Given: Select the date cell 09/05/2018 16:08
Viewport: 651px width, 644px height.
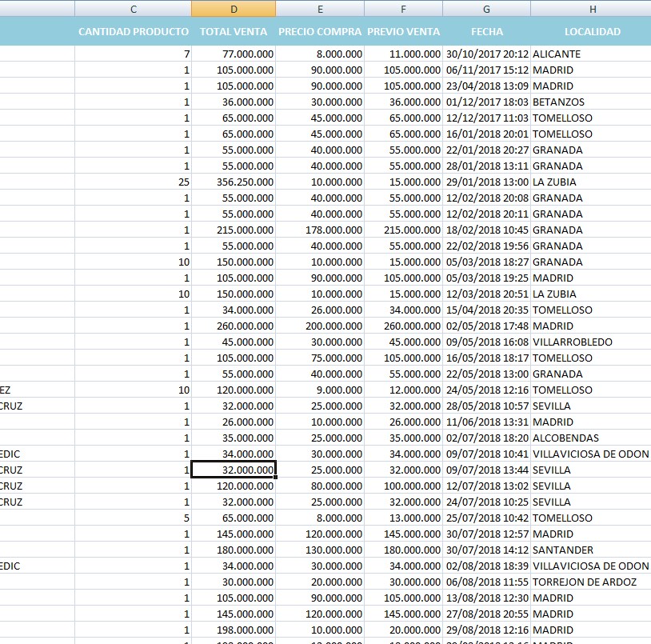Looking at the screenshot, I should pos(486,342).
